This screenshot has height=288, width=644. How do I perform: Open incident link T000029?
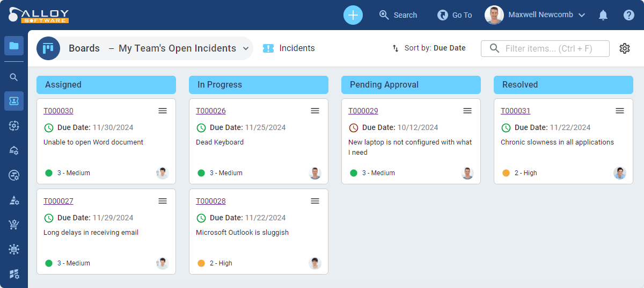[363, 111]
